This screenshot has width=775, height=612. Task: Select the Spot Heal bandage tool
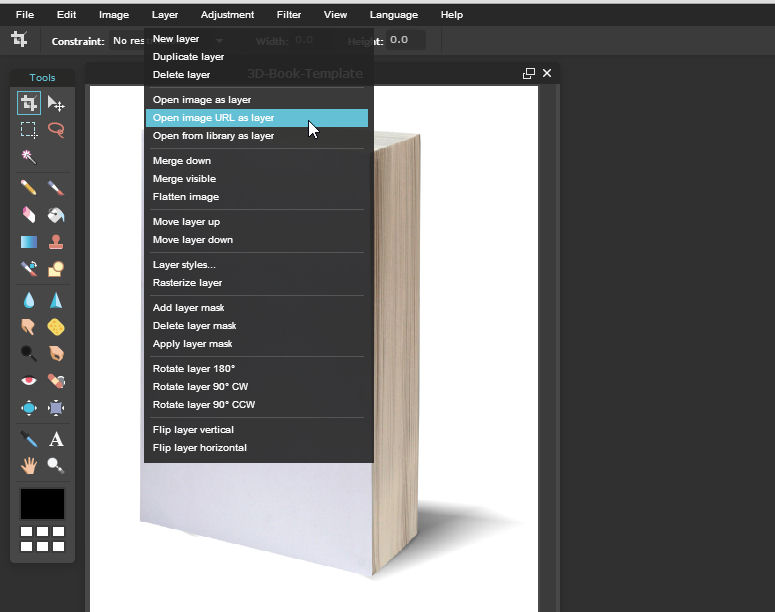pyautogui.click(x=56, y=381)
